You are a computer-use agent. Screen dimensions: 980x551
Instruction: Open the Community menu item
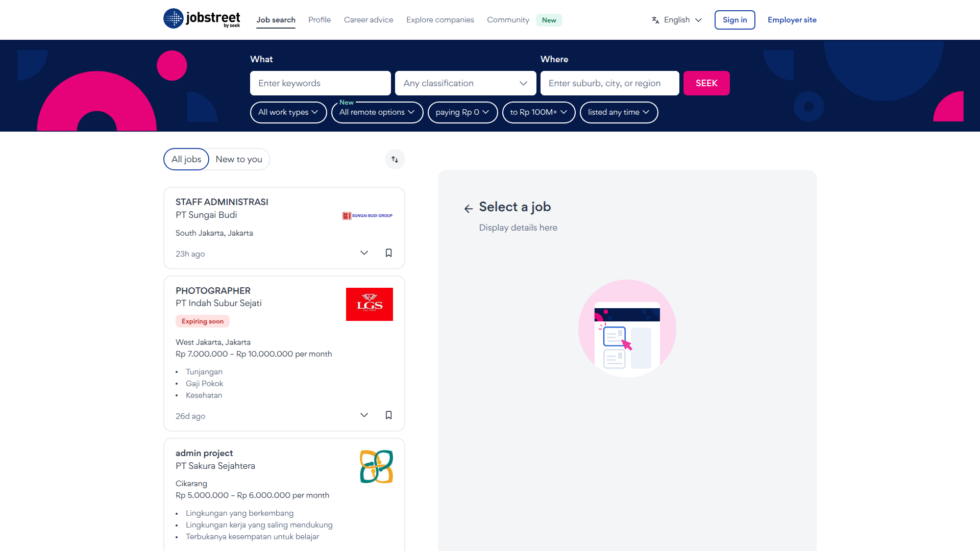508,20
